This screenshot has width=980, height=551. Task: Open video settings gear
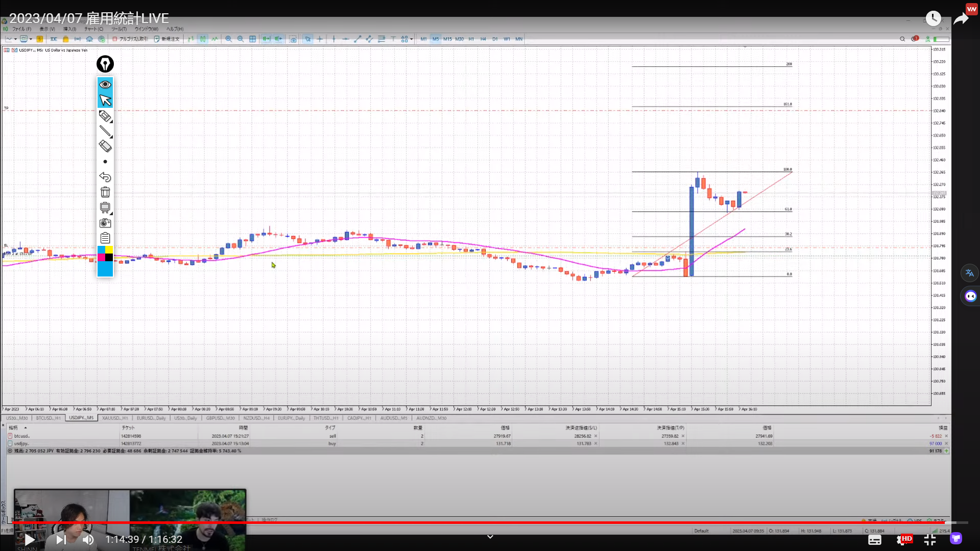[x=903, y=539]
